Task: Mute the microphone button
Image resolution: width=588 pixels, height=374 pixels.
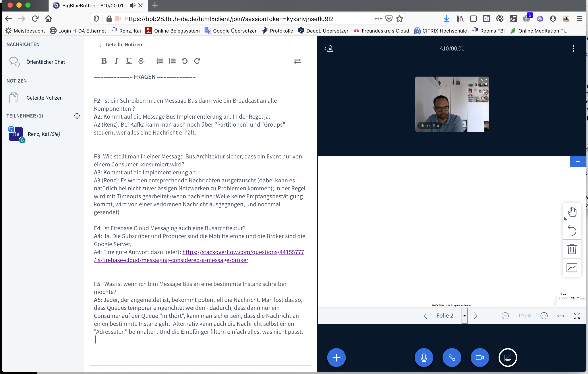Action: pos(424,357)
